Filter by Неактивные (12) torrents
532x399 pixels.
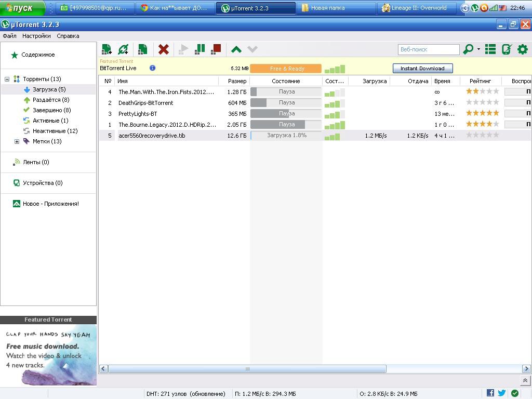coord(55,131)
